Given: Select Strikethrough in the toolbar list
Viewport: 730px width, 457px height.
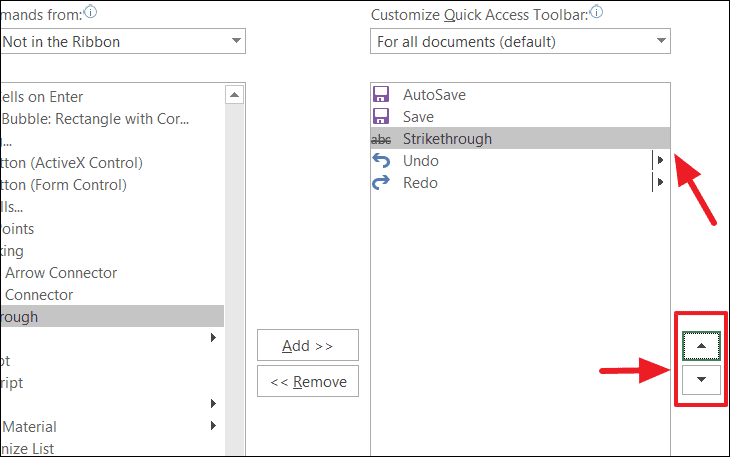Looking at the screenshot, I should click(x=447, y=139).
